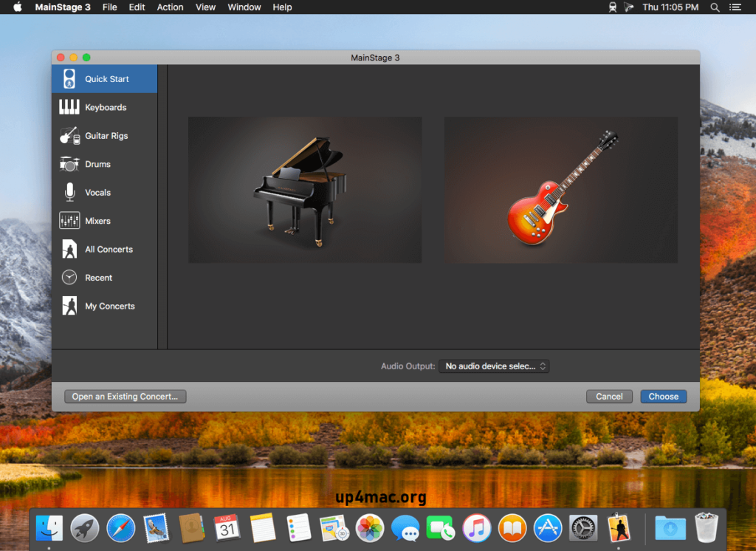Open Spotlight search from menu bar
This screenshot has width=756, height=551.
pos(713,7)
